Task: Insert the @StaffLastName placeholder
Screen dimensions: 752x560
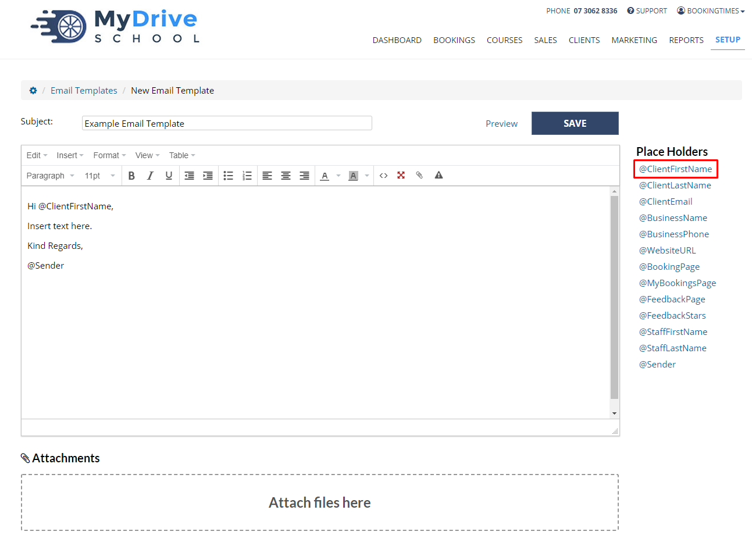Action: (673, 348)
